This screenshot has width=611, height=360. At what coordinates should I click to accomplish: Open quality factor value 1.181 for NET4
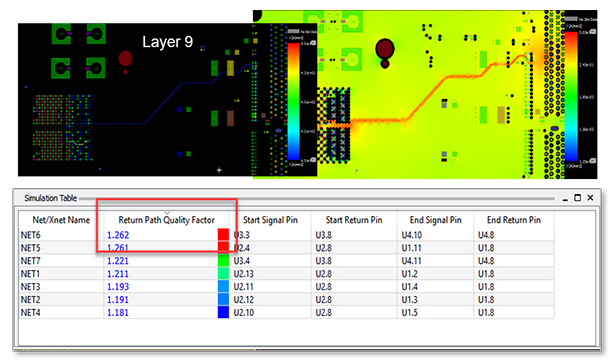point(118,312)
